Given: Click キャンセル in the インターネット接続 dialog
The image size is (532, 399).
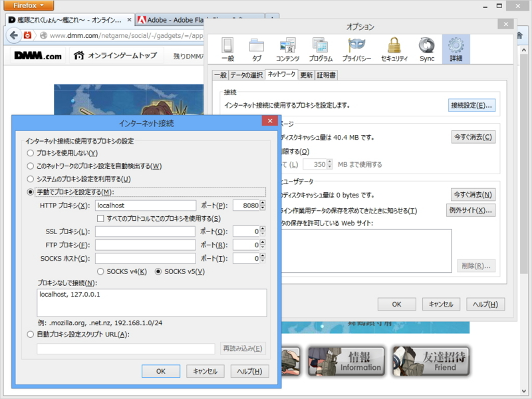Looking at the screenshot, I should [x=205, y=371].
